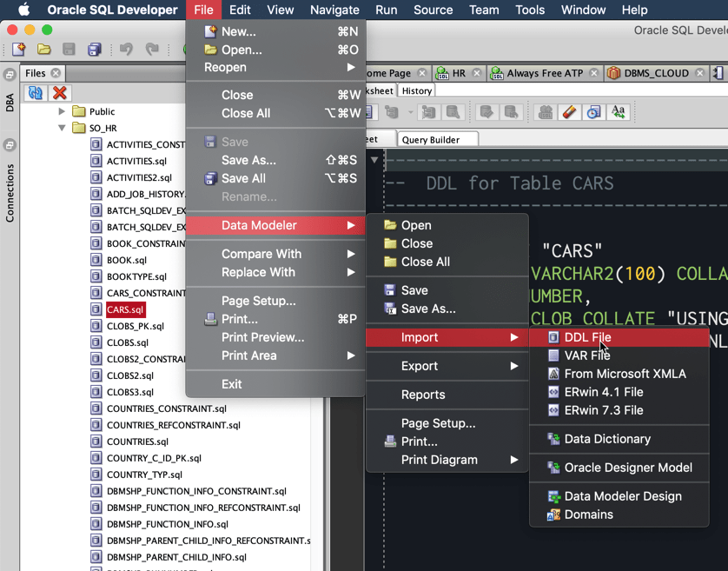This screenshot has width=728, height=571.
Task: Click the Commit icon in worksheet toolbar
Action: coord(486,112)
